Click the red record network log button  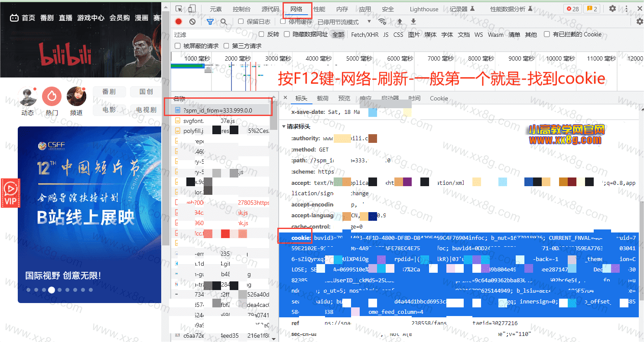(179, 22)
